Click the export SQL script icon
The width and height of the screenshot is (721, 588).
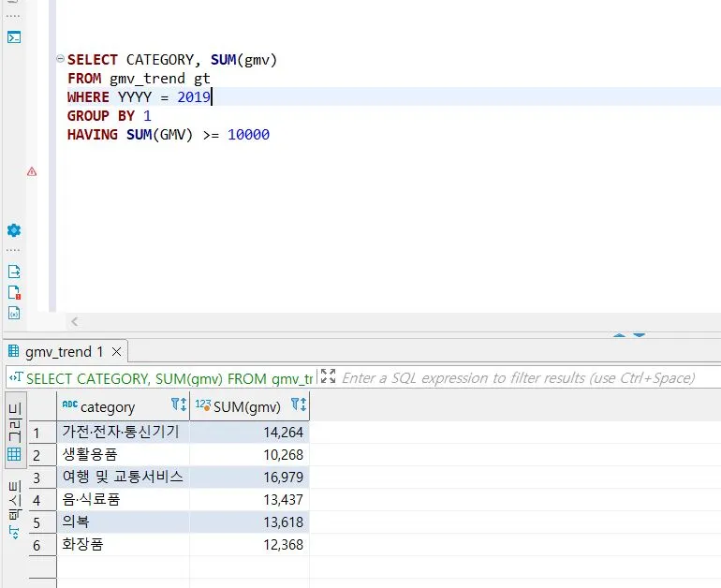pos(14,272)
